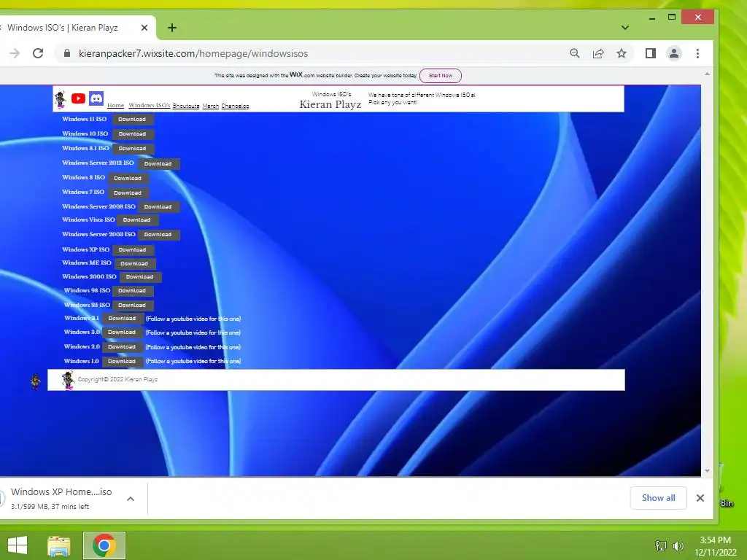Download Windows 3.0
747x560 pixels.
pos(122,332)
